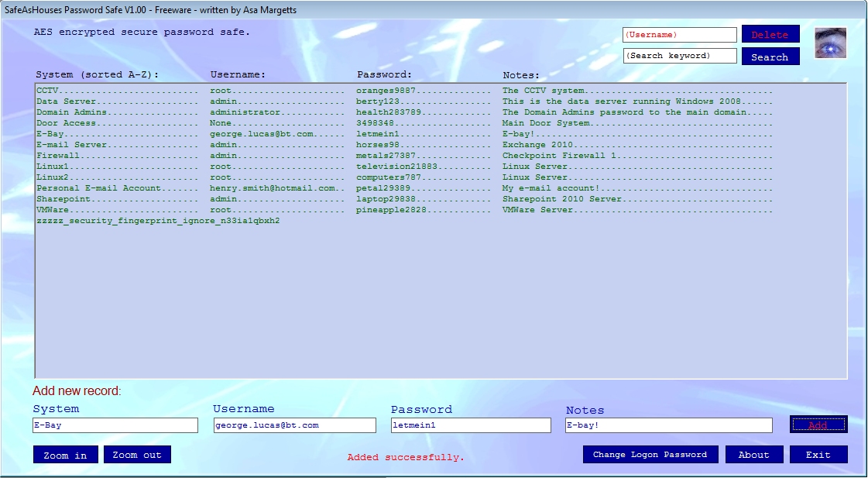Focus the Password input containing letmein1
Image resolution: width=868 pixels, height=478 pixels.
pos(471,425)
